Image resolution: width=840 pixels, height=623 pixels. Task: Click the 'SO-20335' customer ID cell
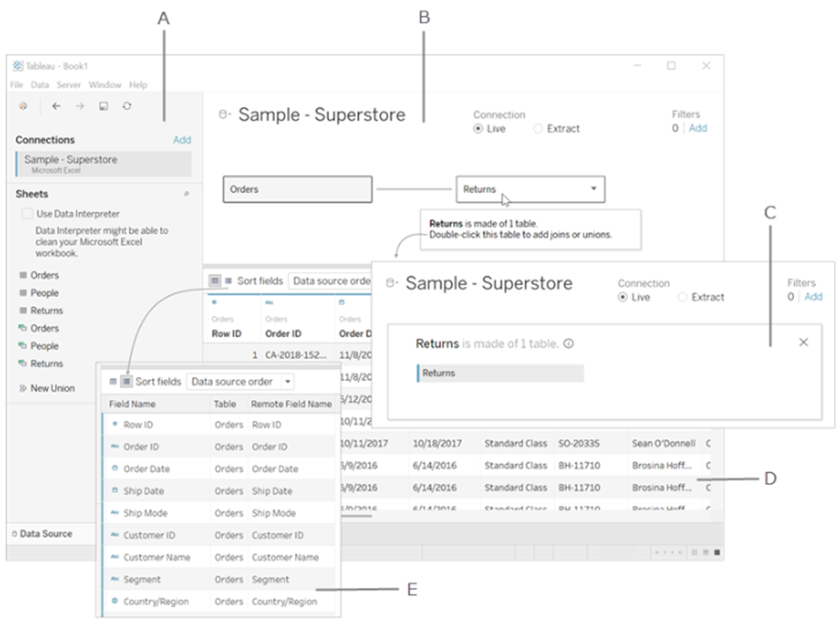[x=579, y=443]
